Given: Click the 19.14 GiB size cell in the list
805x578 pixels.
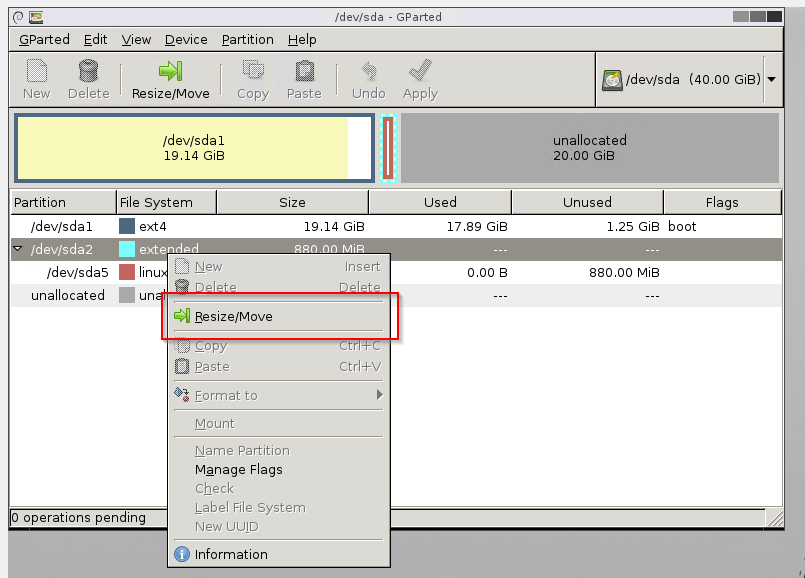Looking at the screenshot, I should [334, 226].
